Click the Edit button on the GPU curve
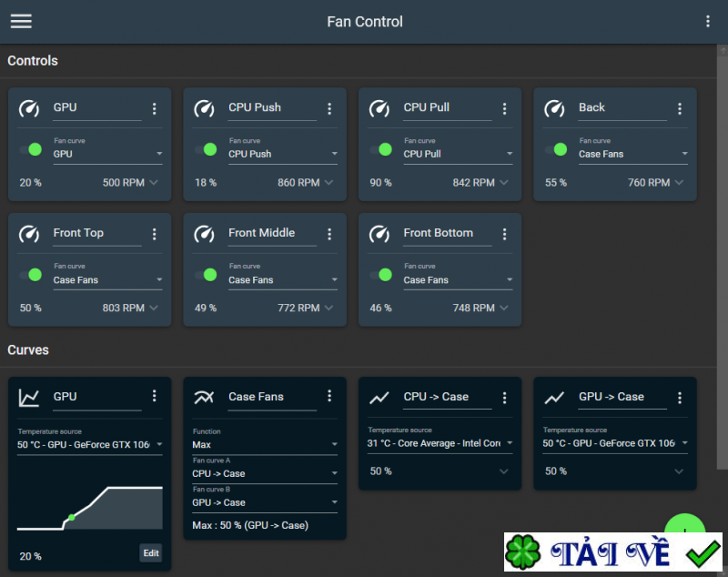The image size is (728, 577). pyautogui.click(x=150, y=552)
